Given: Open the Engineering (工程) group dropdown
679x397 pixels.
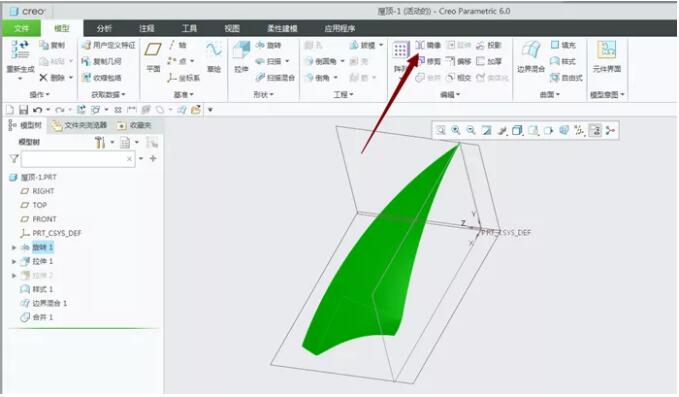Looking at the screenshot, I should (x=343, y=94).
